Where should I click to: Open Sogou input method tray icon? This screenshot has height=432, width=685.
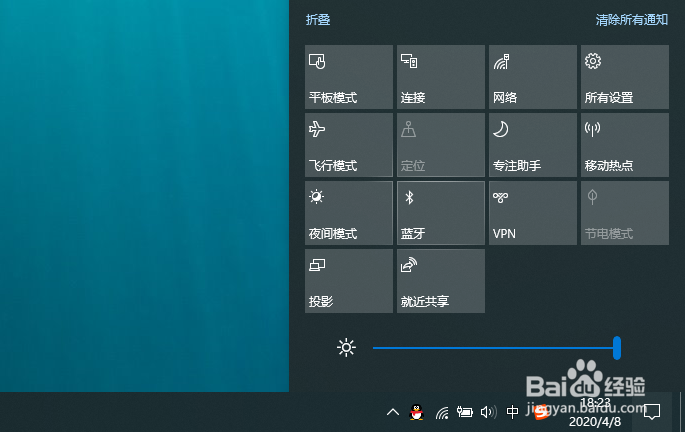click(542, 412)
